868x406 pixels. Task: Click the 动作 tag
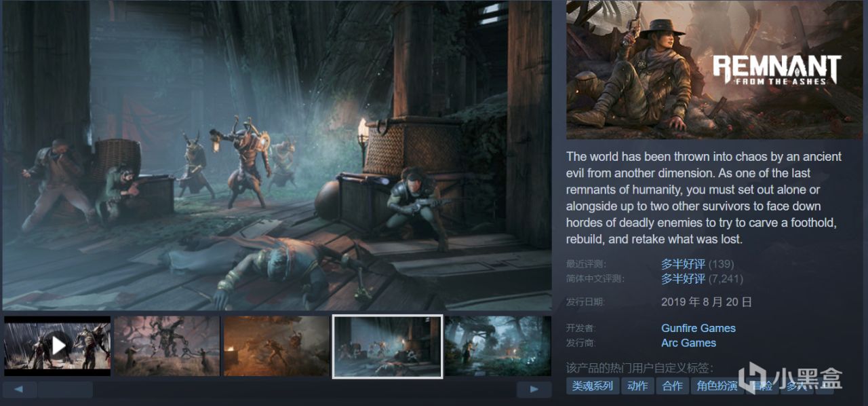pyautogui.click(x=637, y=386)
